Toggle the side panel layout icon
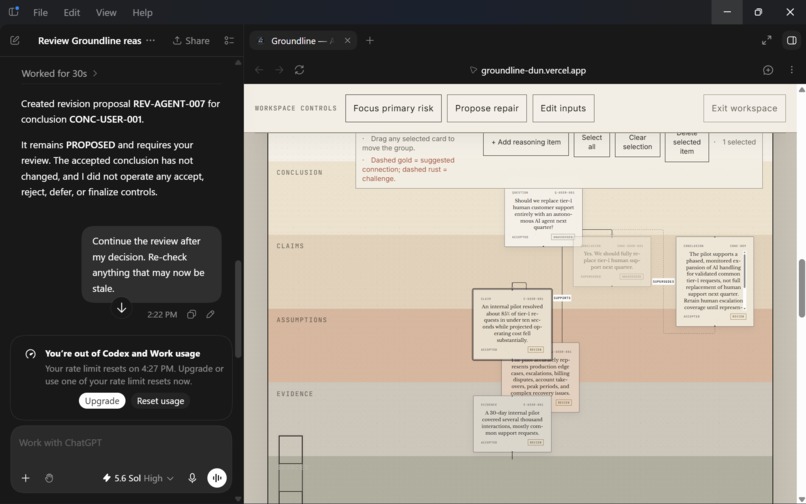 792,41
